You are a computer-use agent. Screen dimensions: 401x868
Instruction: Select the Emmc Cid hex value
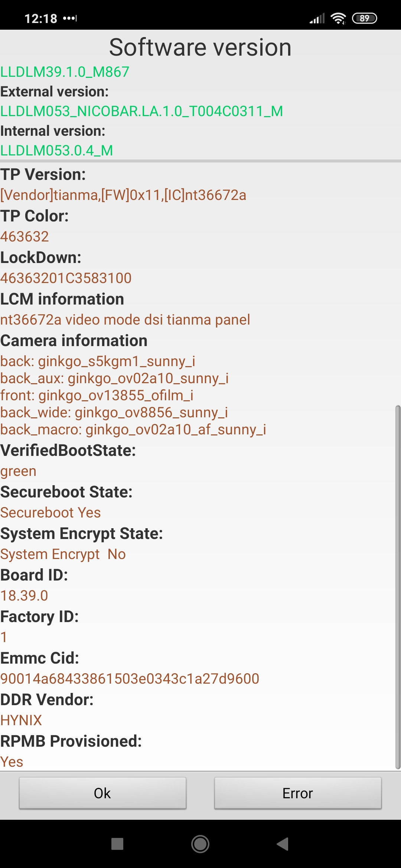[x=130, y=678]
